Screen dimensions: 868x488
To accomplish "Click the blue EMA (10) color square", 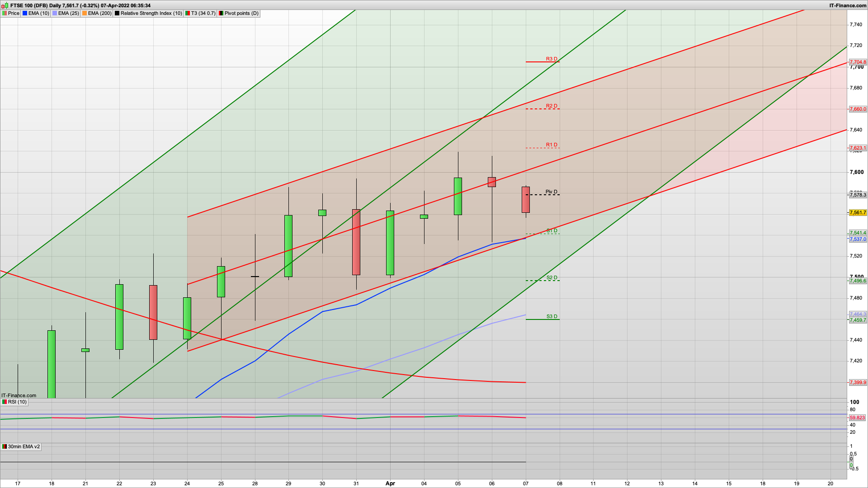I will click(25, 14).
